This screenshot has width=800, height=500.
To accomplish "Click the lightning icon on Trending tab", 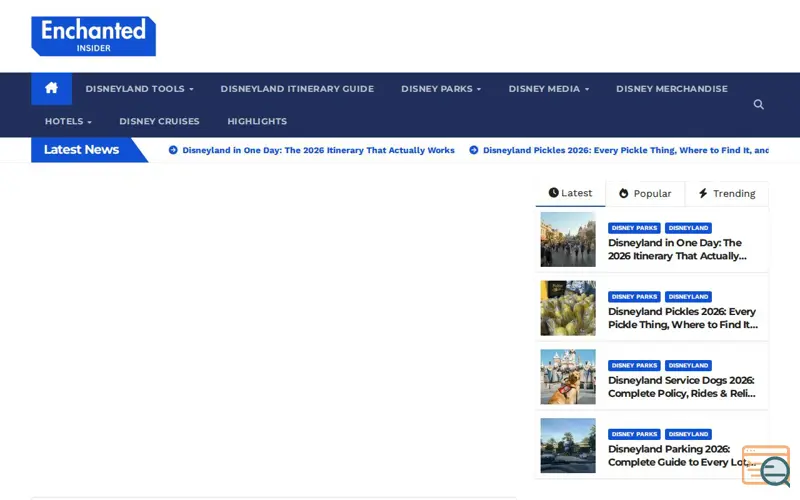I will [x=703, y=193].
